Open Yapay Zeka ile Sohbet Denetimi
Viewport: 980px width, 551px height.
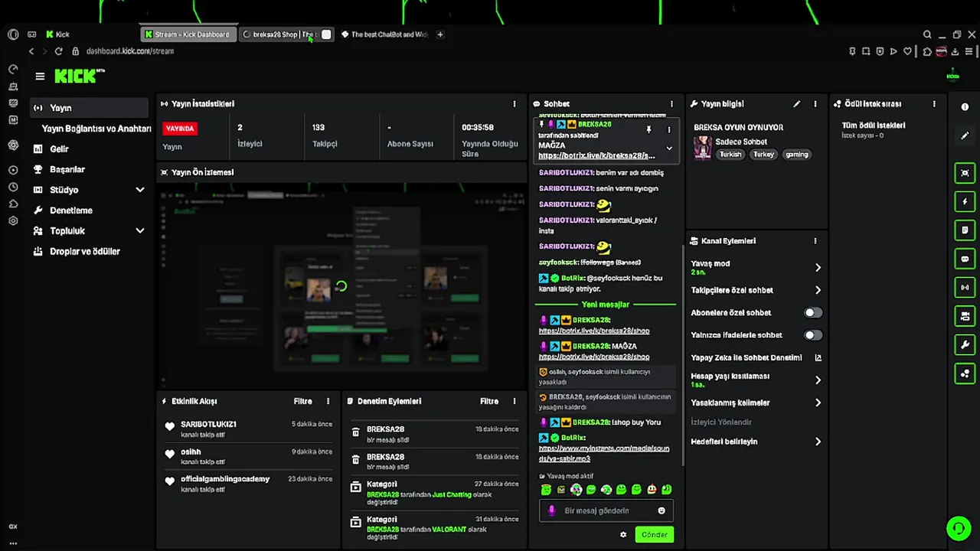point(756,357)
